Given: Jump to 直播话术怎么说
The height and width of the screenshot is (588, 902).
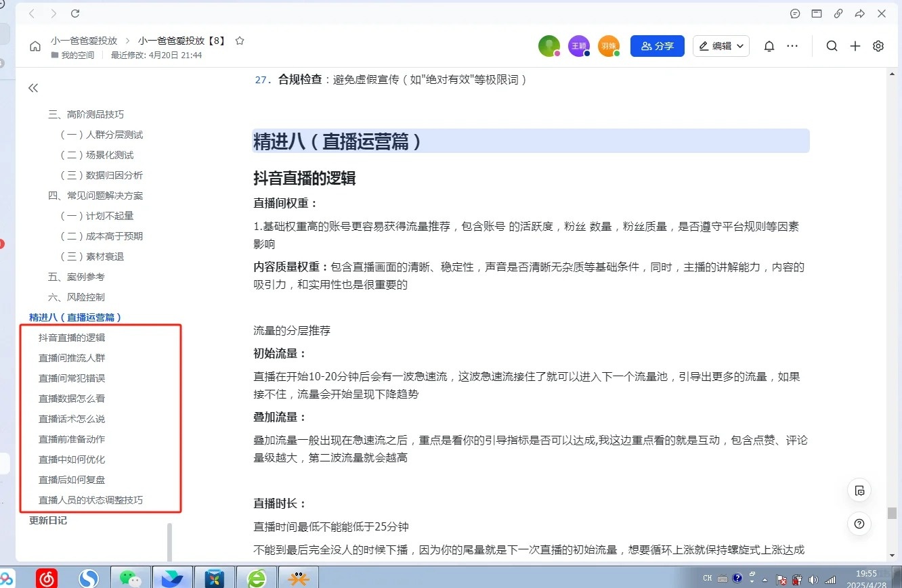Looking at the screenshot, I should point(72,419).
